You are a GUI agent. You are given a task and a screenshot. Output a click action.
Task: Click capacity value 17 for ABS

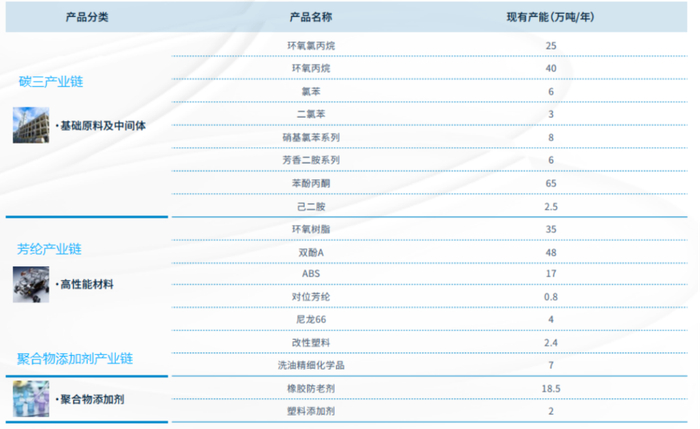click(551, 274)
